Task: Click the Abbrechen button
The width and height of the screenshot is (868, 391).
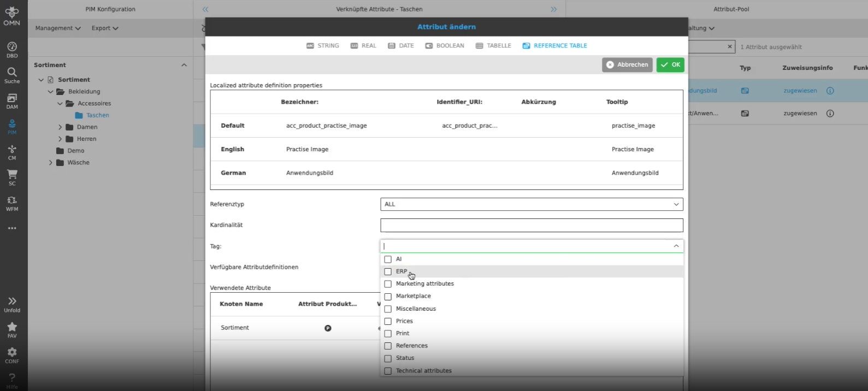Action: click(x=627, y=65)
